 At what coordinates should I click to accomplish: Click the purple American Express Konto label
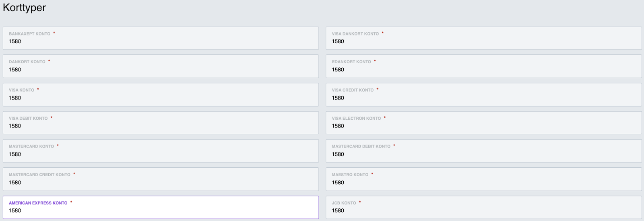tap(38, 203)
